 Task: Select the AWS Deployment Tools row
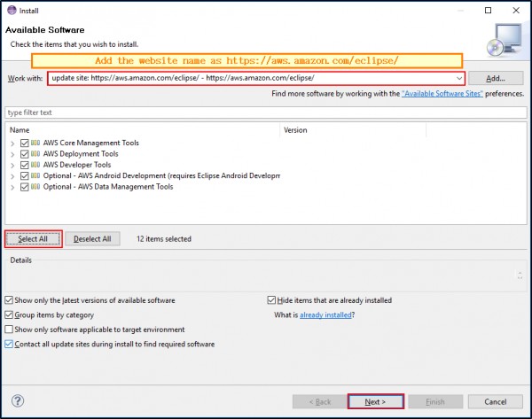click(81, 153)
